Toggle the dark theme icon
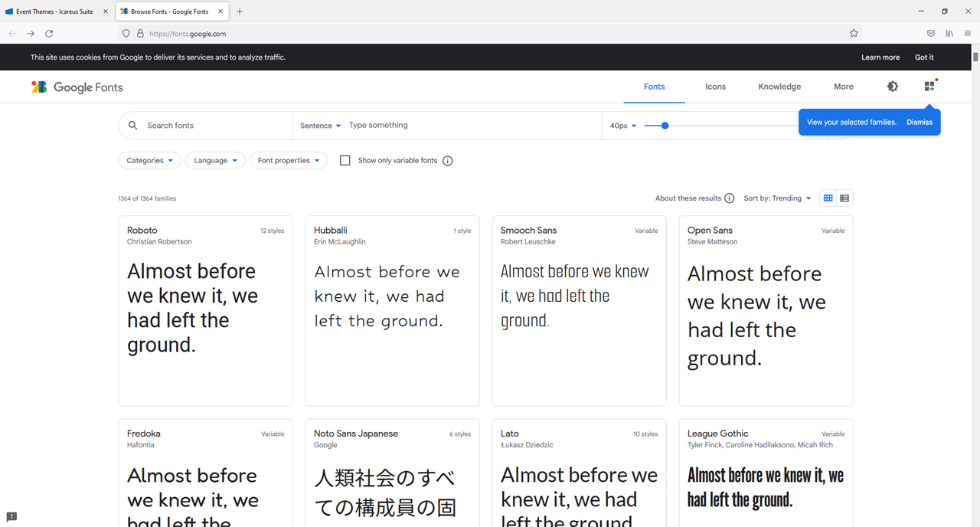Viewport: 980px width, 527px height. [892, 87]
